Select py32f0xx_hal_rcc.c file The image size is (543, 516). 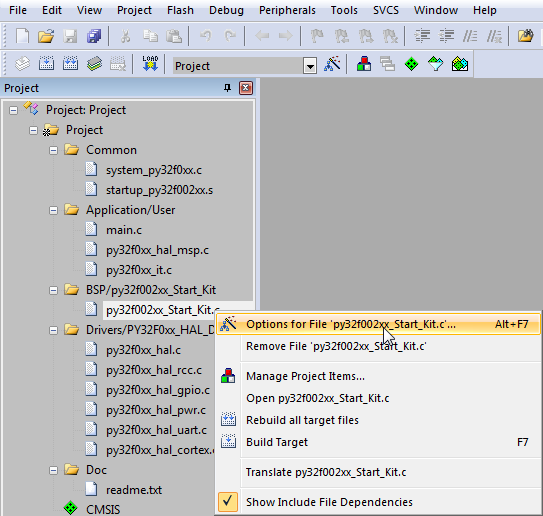154,370
